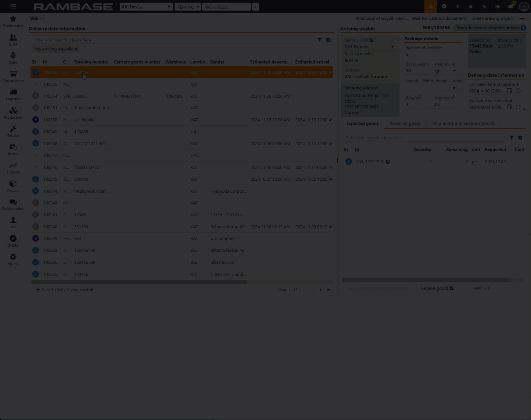Click filter icon in Delivery date list
The height and width of the screenshot is (420, 531).
(x=319, y=40)
